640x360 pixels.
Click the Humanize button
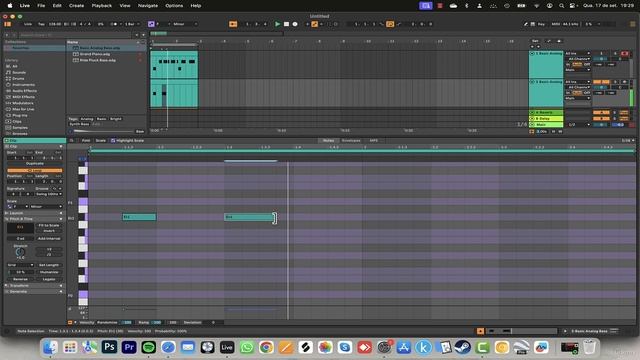[x=49, y=272]
